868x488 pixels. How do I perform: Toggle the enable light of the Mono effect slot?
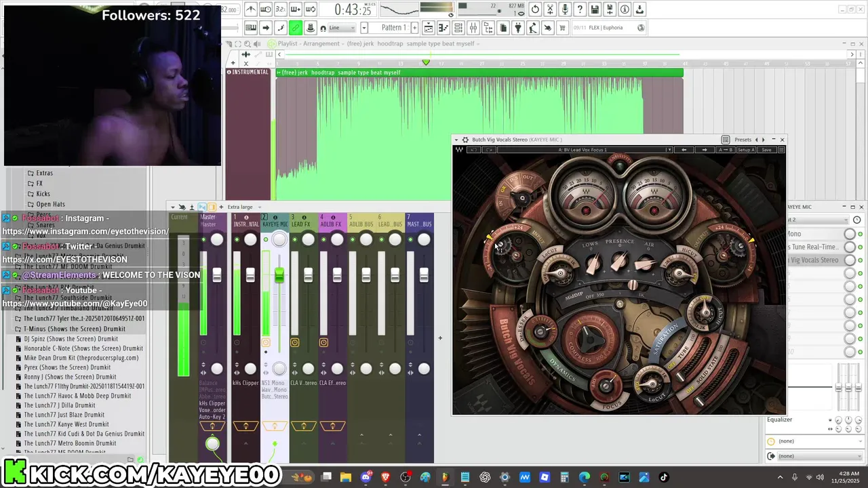[860, 234]
